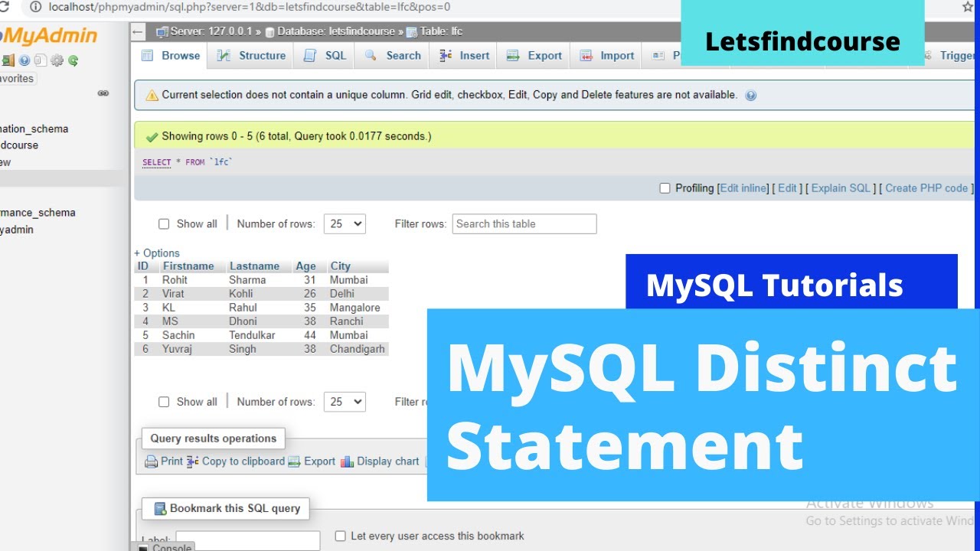Click the Display chart icon
This screenshot has width=980, height=551.
[347, 461]
